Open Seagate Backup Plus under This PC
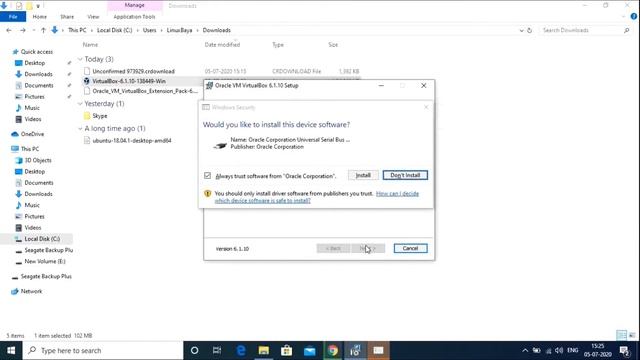This screenshot has width=640, height=360. 49,250
